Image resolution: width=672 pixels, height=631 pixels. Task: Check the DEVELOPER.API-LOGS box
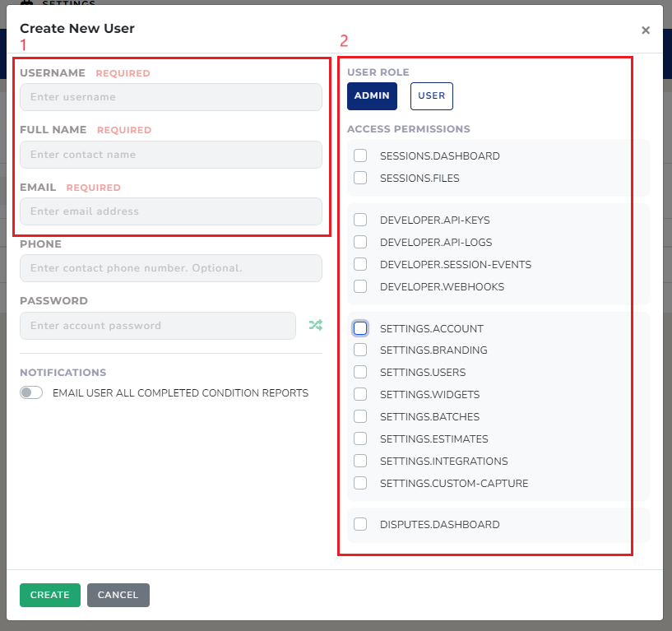tap(360, 242)
